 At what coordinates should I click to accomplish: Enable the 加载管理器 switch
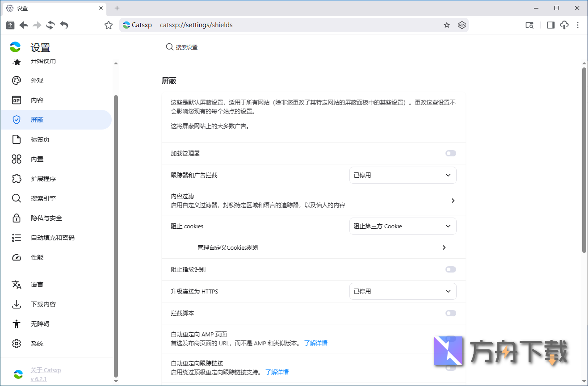point(450,153)
